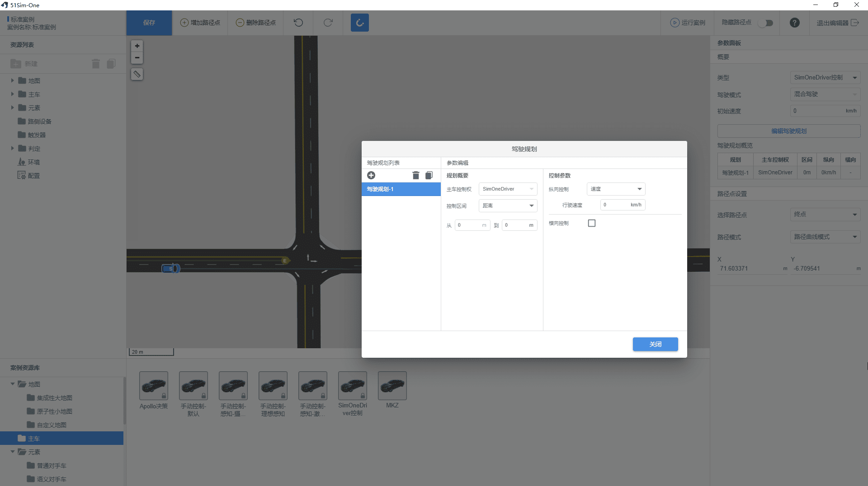This screenshot has height=486, width=868.
Task: Select the 手动控制-默认 vehicle thumbnail
Action: 193,385
